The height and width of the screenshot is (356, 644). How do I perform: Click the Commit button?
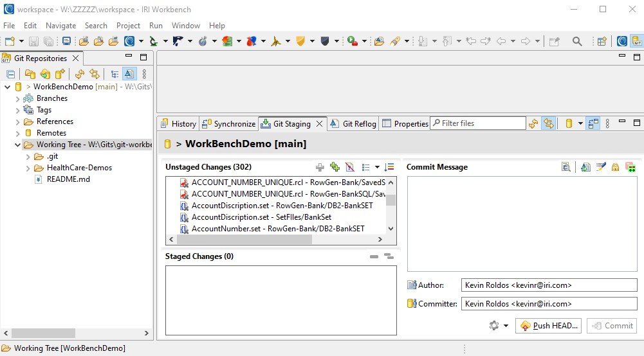click(x=612, y=326)
